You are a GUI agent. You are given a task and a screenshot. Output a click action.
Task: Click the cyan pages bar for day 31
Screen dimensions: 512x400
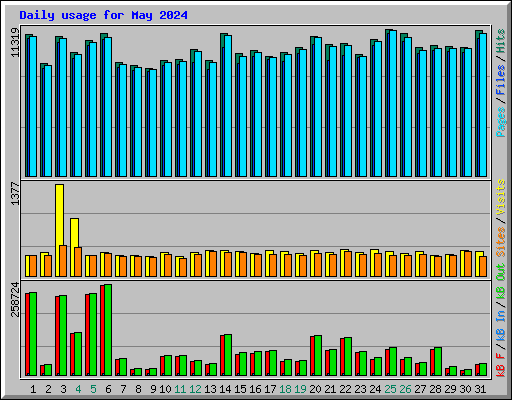tap(483, 105)
